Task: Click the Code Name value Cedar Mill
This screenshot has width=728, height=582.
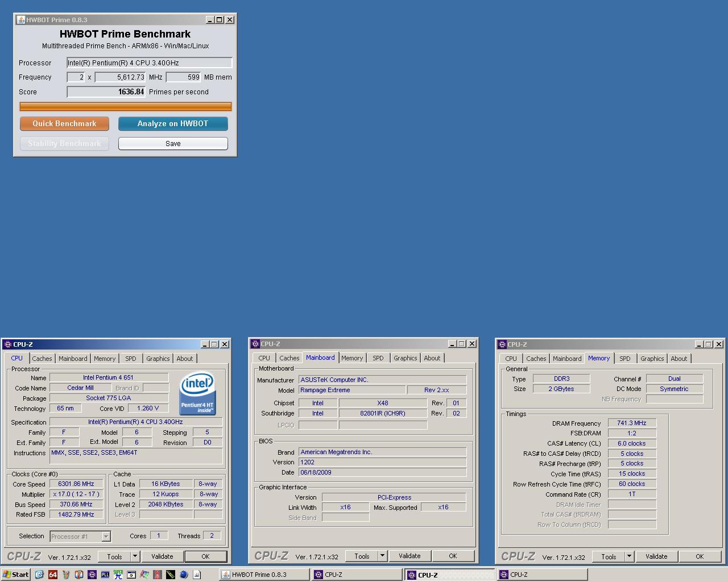Action: point(80,388)
